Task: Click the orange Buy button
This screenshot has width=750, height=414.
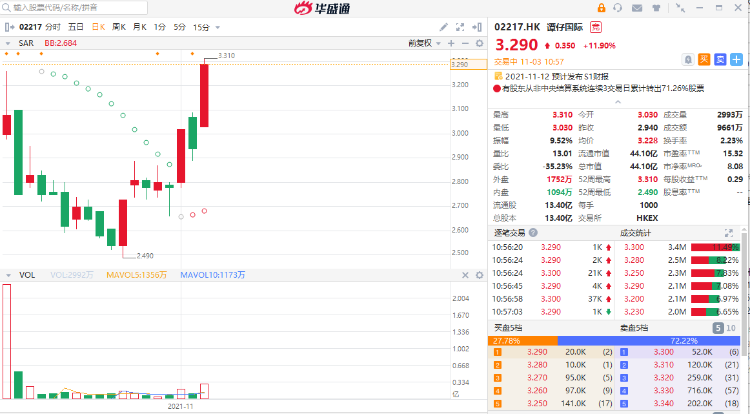Action: pyautogui.click(x=704, y=60)
